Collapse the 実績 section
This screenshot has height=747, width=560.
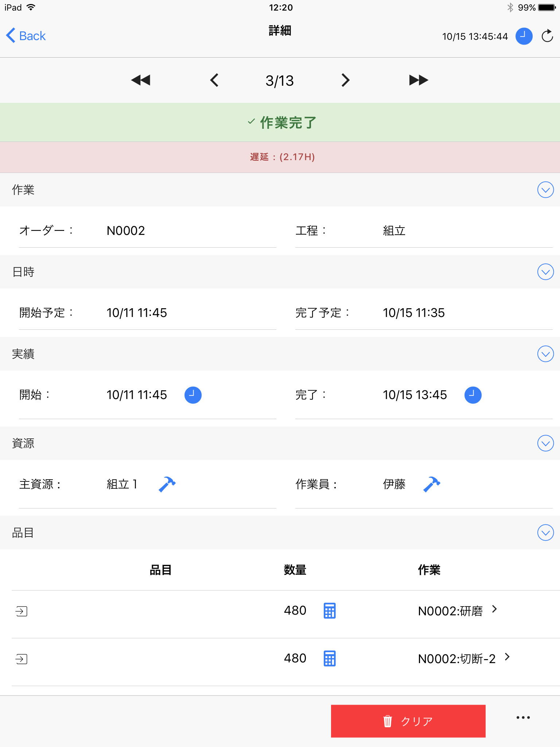[x=545, y=354]
